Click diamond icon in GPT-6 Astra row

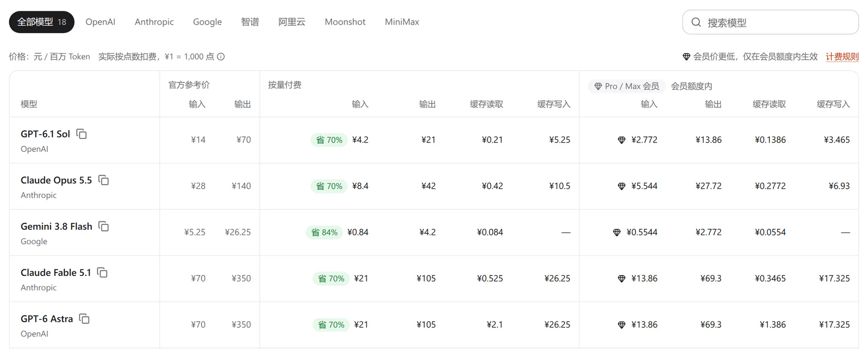(621, 325)
